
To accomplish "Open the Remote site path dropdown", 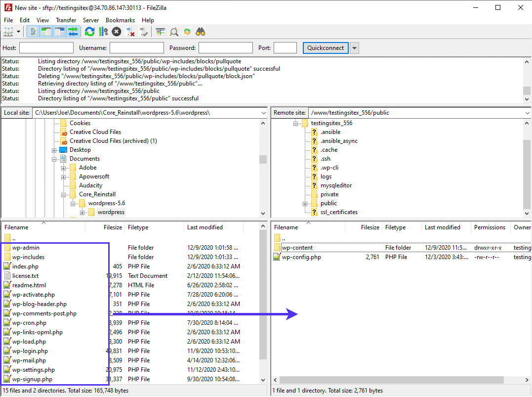I will click(527, 113).
